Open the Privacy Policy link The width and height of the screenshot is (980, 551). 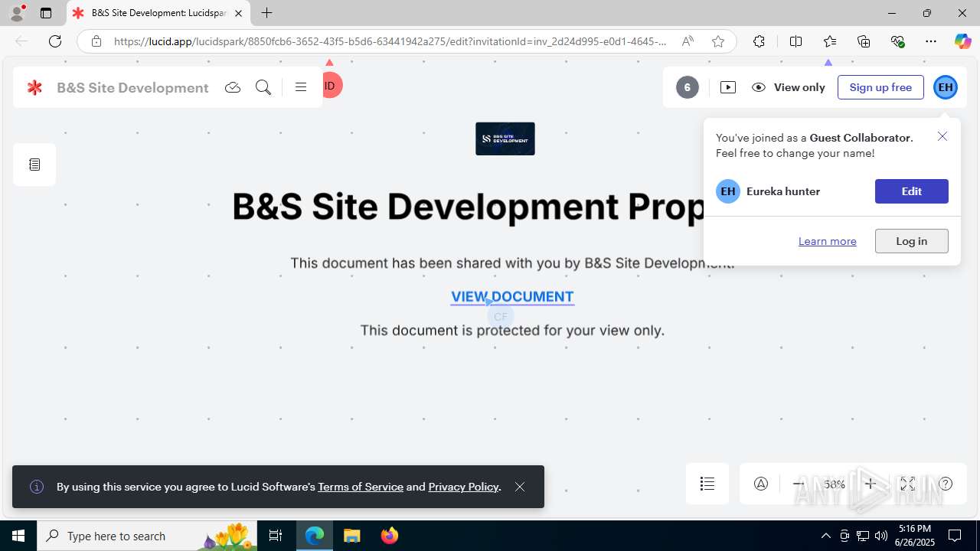[x=463, y=487]
